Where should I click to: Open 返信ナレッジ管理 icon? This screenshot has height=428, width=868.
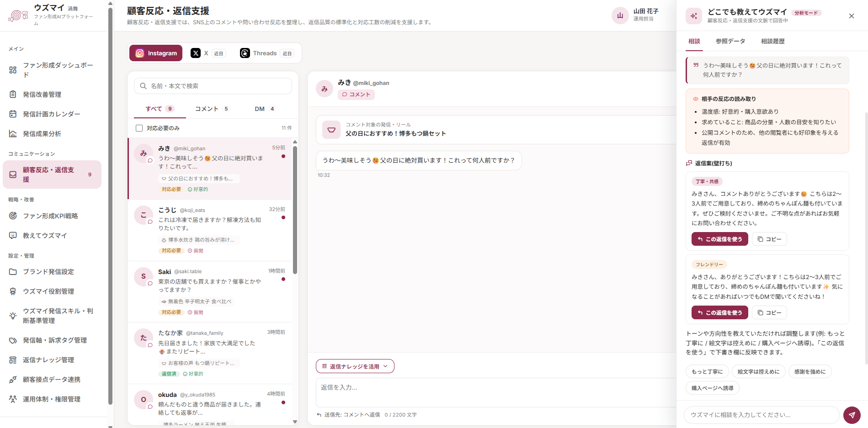(x=13, y=360)
